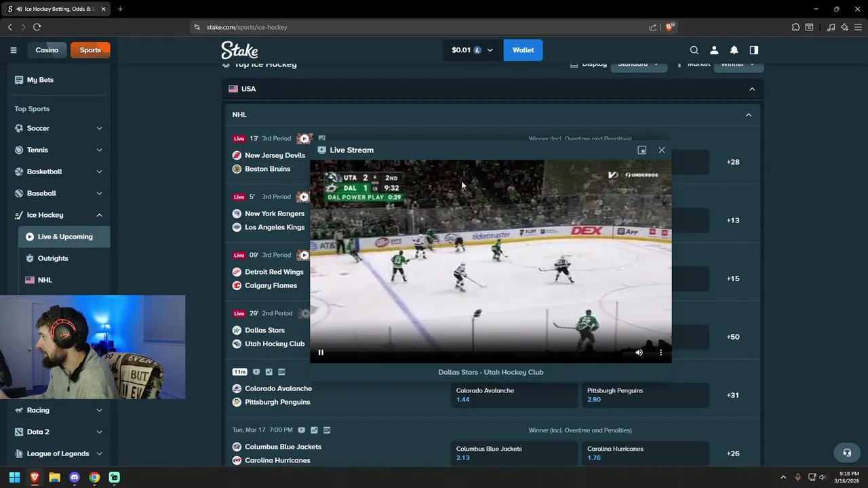The width and height of the screenshot is (868, 488).
Task: Pop out the live stream to mini player
Action: (642, 150)
